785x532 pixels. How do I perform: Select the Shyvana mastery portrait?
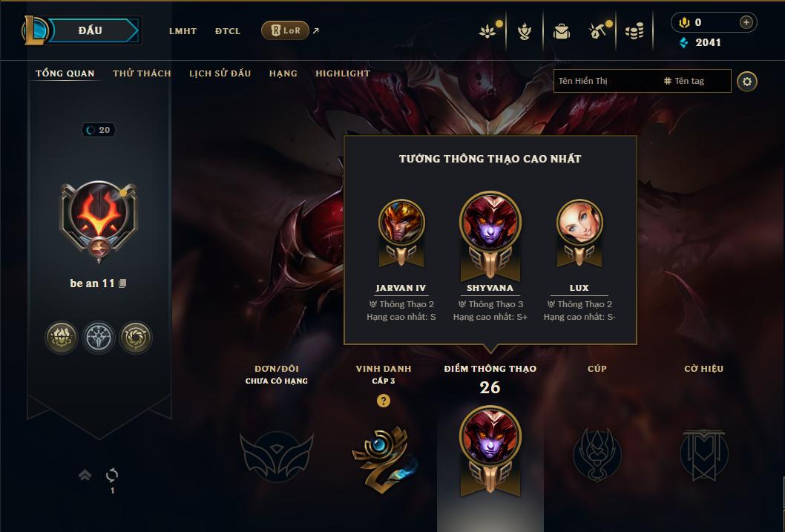[490, 222]
